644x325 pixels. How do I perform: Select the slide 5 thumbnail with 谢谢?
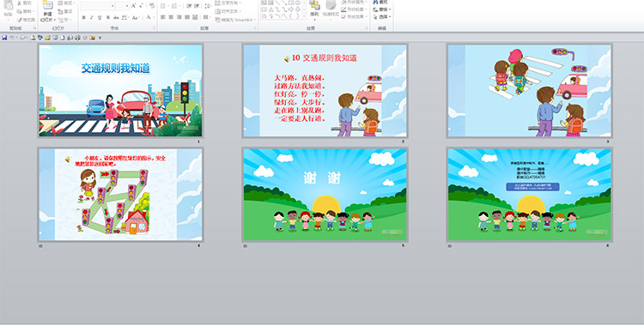click(x=325, y=195)
